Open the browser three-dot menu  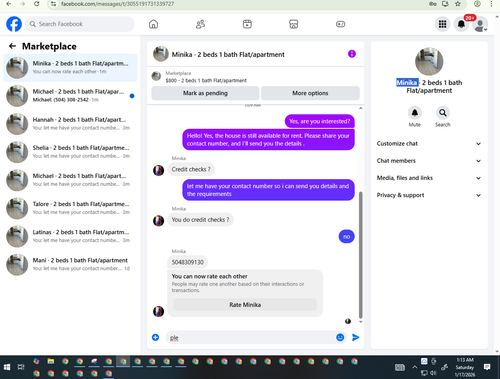[x=491, y=4]
